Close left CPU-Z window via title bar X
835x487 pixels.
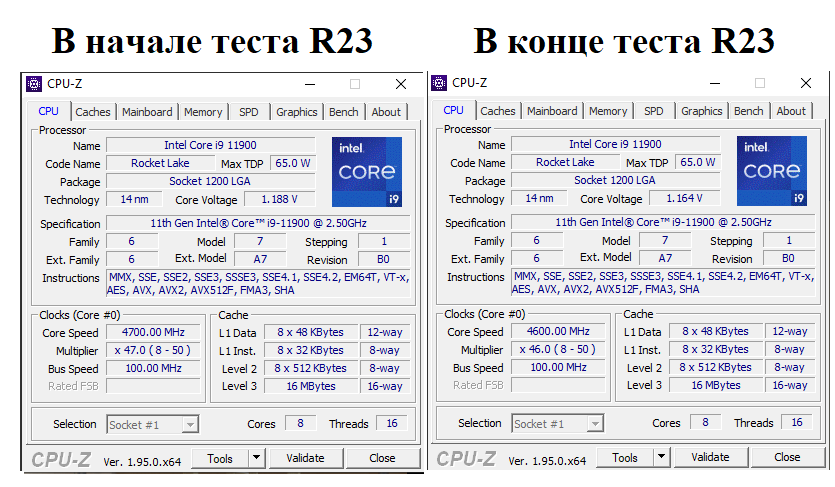coord(401,84)
